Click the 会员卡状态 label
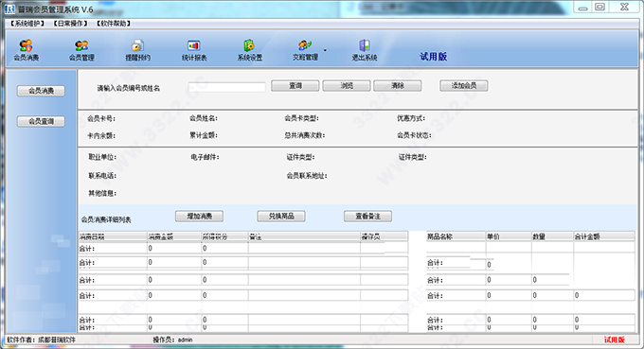 pyautogui.click(x=414, y=135)
